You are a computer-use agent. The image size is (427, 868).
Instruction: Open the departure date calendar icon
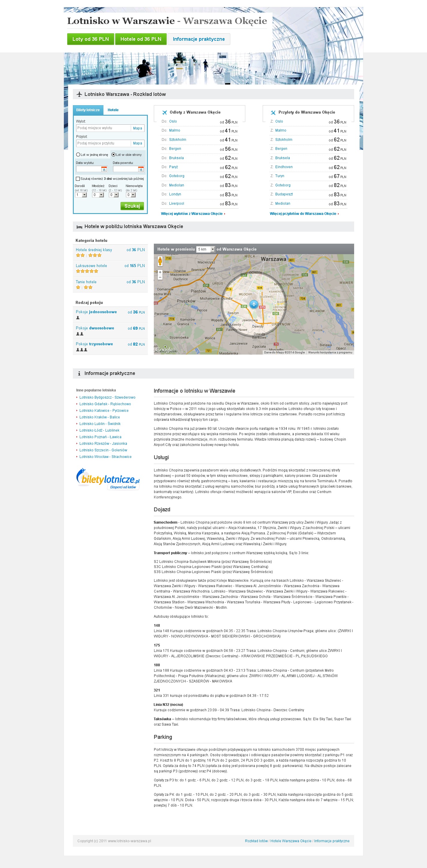point(104,169)
